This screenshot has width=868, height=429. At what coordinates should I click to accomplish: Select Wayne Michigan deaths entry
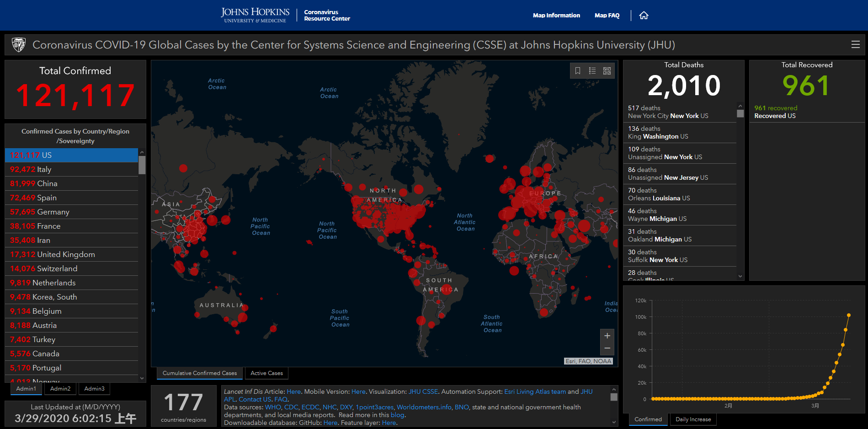[x=680, y=215]
